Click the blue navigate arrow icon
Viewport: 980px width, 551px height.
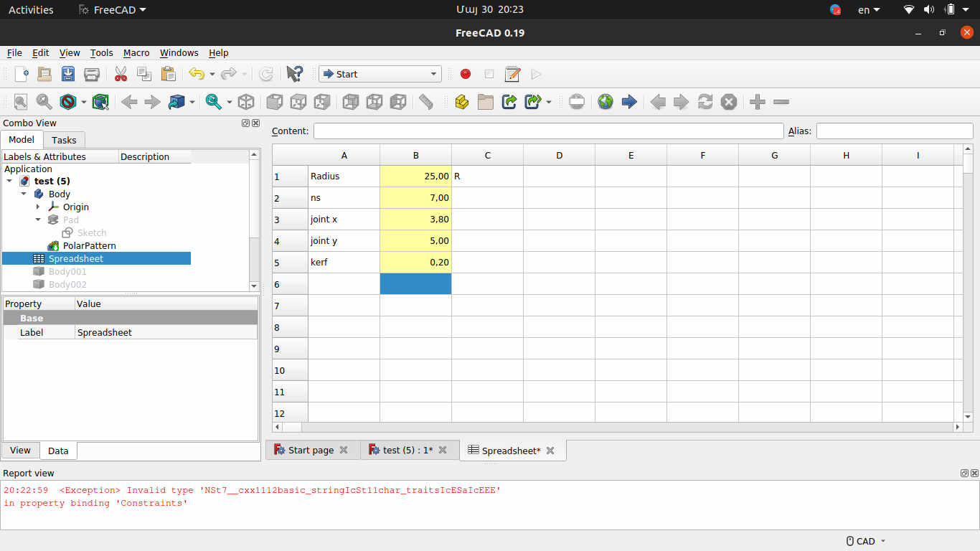pos(629,102)
